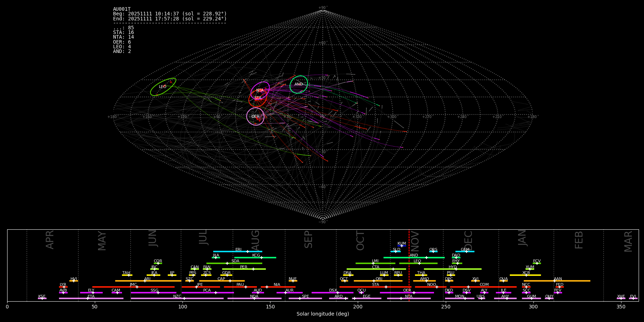Image resolution: width=644 pixels, height=322 pixels.
Task: Click the CAP shower bar in timeline
Action: pos(222,281)
